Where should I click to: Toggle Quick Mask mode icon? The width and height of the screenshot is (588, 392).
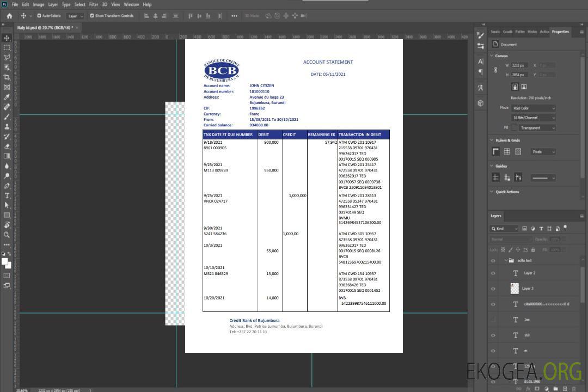click(x=7, y=275)
